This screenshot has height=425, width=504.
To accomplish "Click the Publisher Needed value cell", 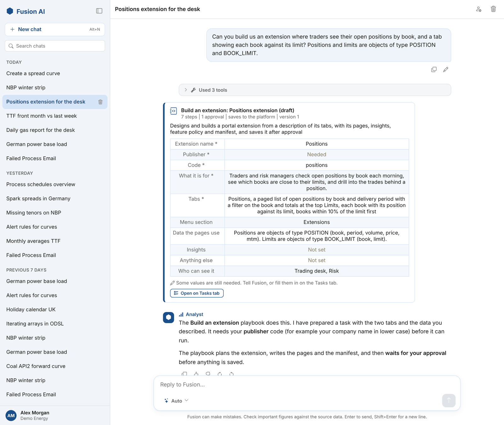I will pyautogui.click(x=317, y=155).
